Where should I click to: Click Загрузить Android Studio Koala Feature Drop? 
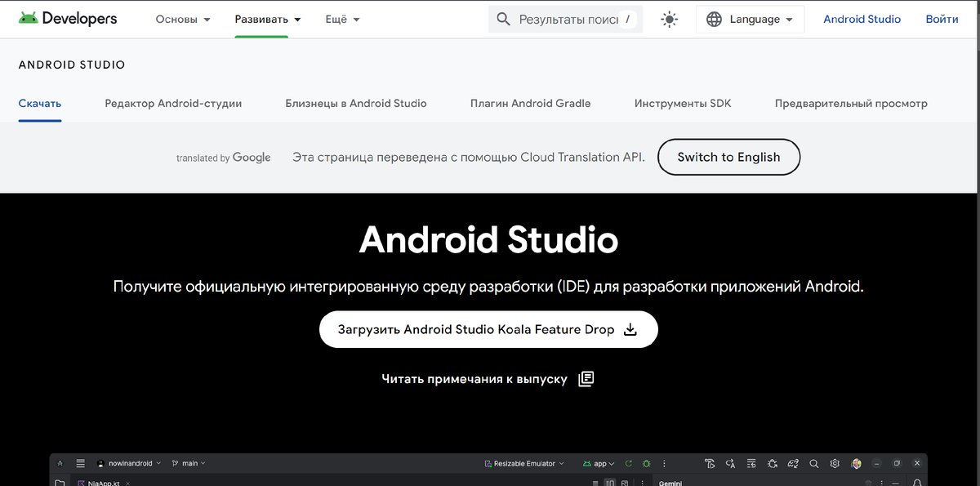pos(488,329)
